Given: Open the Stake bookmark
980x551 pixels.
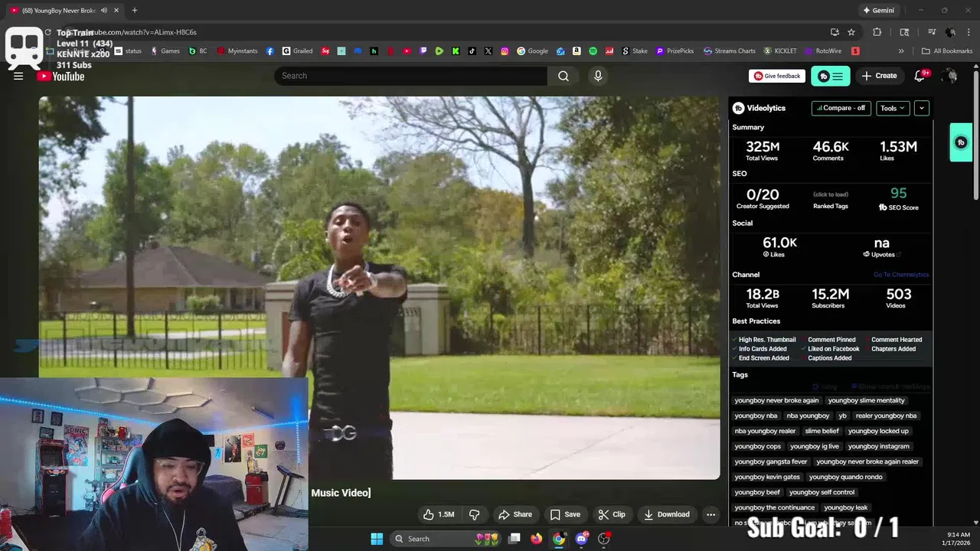Looking at the screenshot, I should [635, 51].
